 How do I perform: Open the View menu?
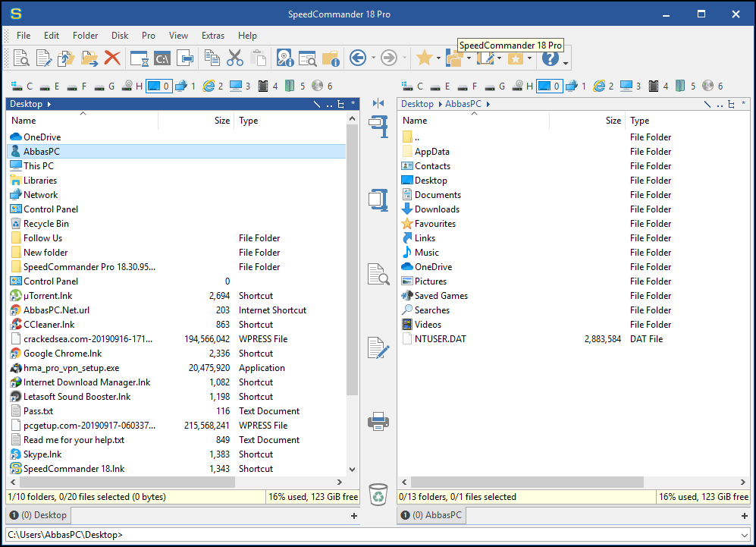[x=178, y=35]
